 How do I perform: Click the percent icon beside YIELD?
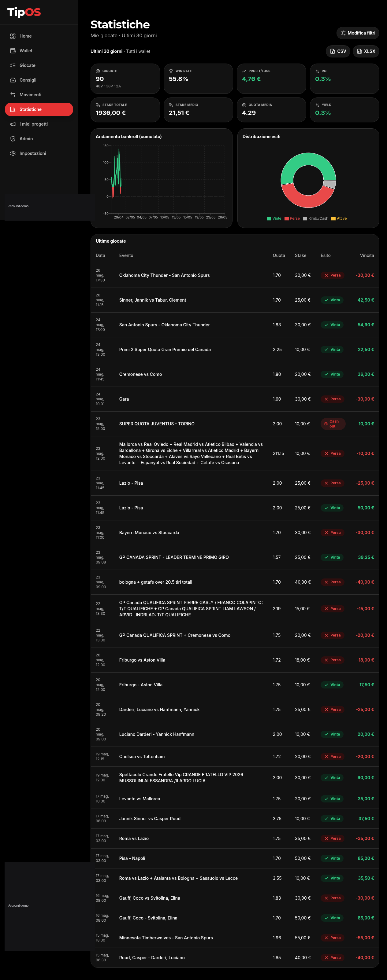(x=317, y=105)
